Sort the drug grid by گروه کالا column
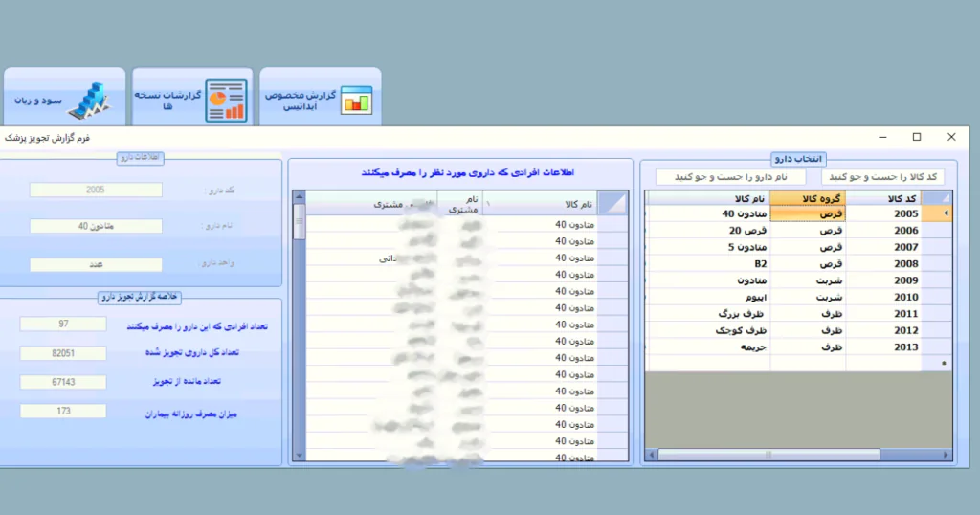This screenshot has width=980, height=515. [x=808, y=198]
